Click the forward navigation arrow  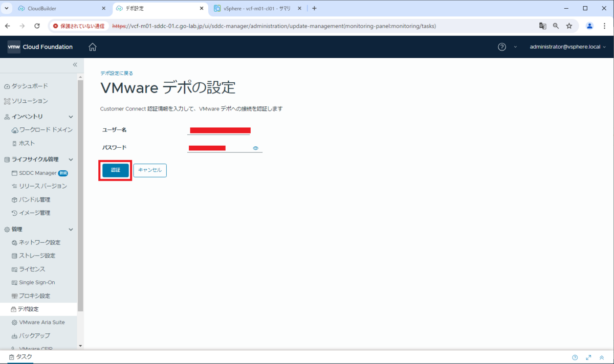click(22, 26)
